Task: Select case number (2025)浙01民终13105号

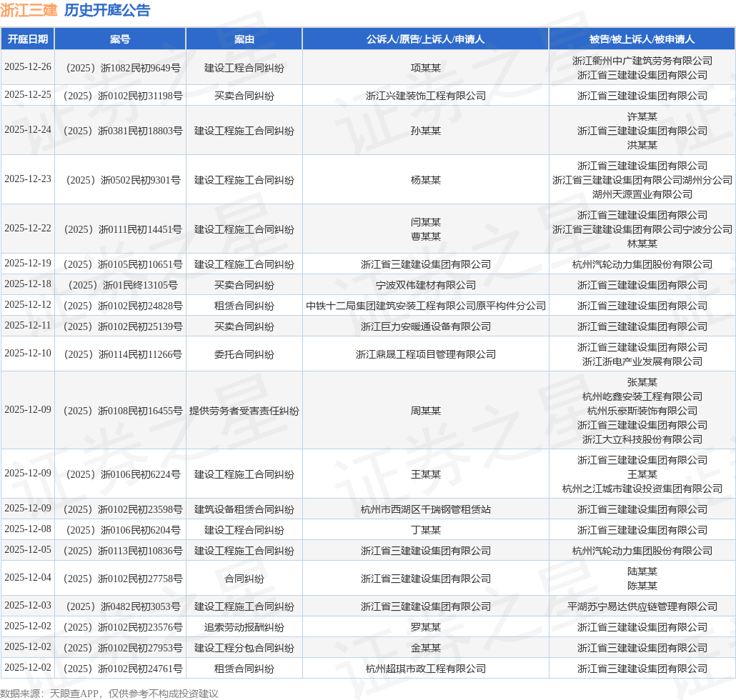Action: coord(123,285)
